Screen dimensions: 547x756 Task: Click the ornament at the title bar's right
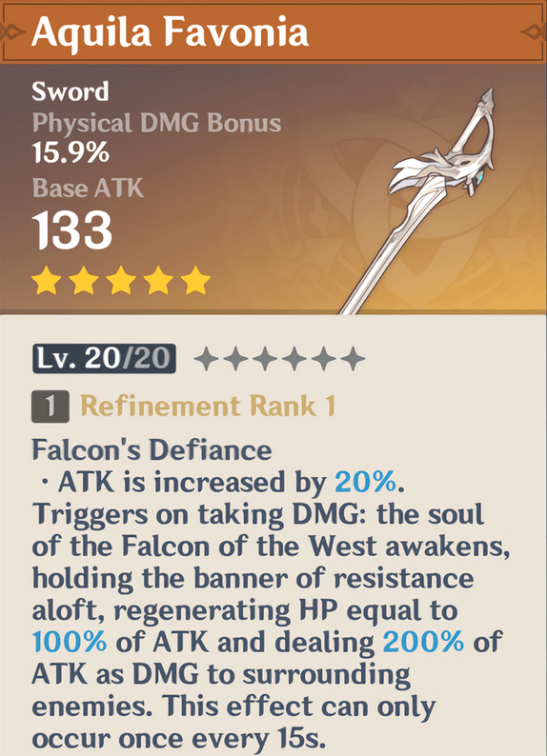pyautogui.click(x=534, y=32)
